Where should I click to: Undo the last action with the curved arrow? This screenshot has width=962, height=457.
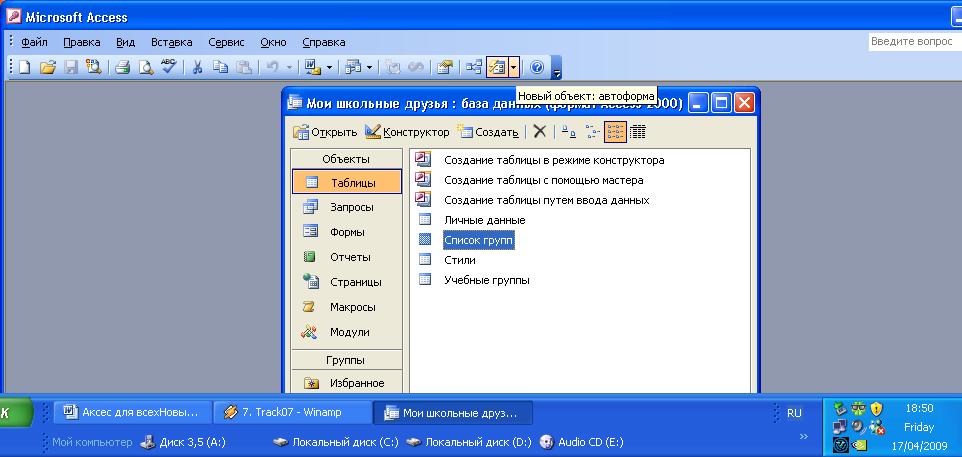272,67
